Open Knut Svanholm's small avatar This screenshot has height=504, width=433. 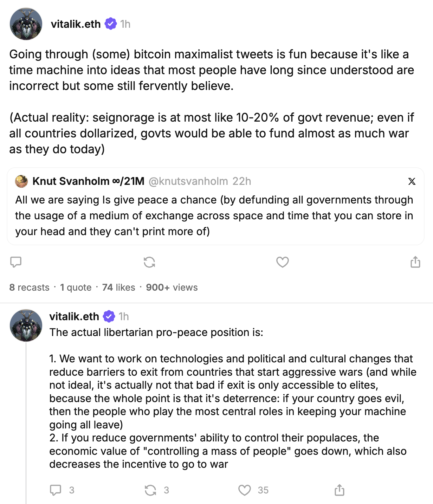21,181
